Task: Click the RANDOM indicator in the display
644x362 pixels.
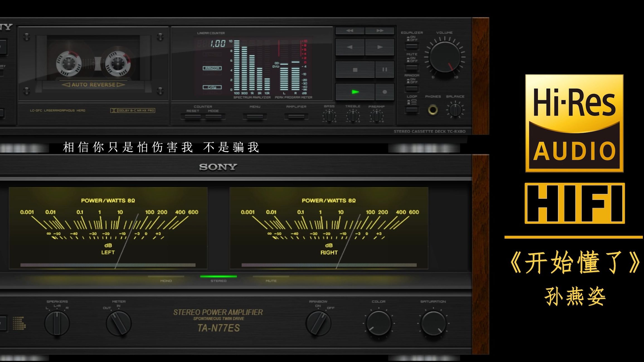Action: (212, 68)
